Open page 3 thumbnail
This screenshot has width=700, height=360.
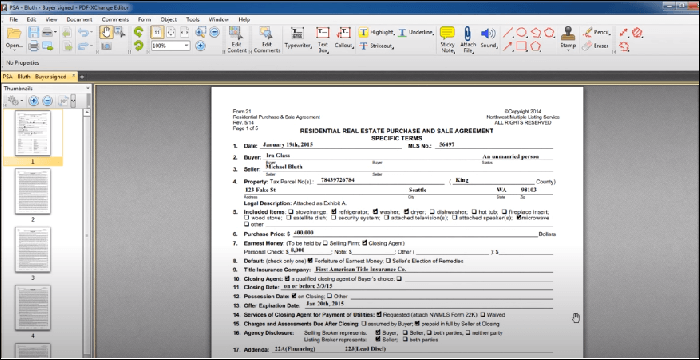(x=33, y=249)
